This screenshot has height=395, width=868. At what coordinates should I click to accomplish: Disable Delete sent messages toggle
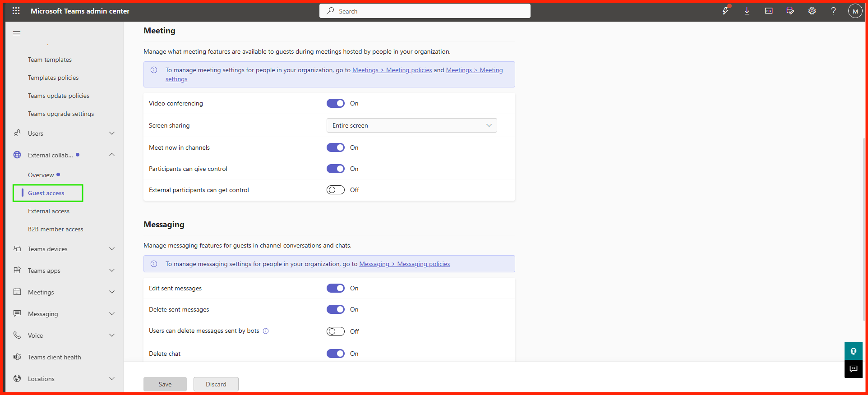click(336, 309)
